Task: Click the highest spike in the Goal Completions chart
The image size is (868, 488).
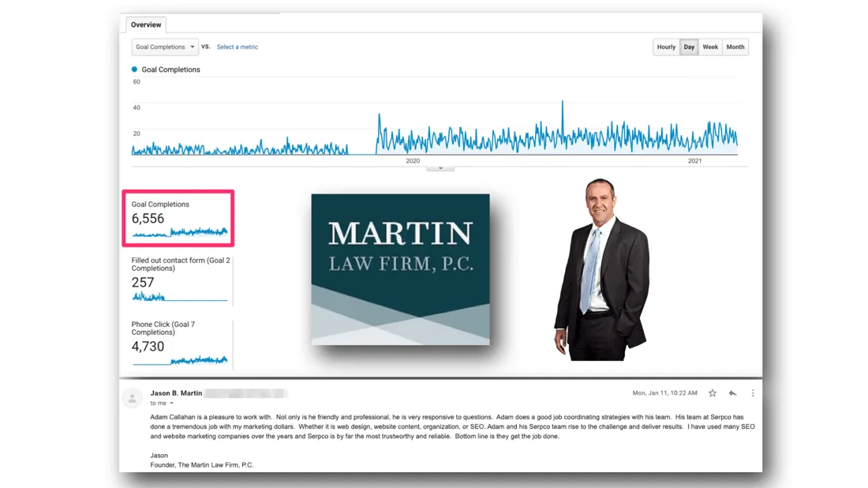Action: 563,102
